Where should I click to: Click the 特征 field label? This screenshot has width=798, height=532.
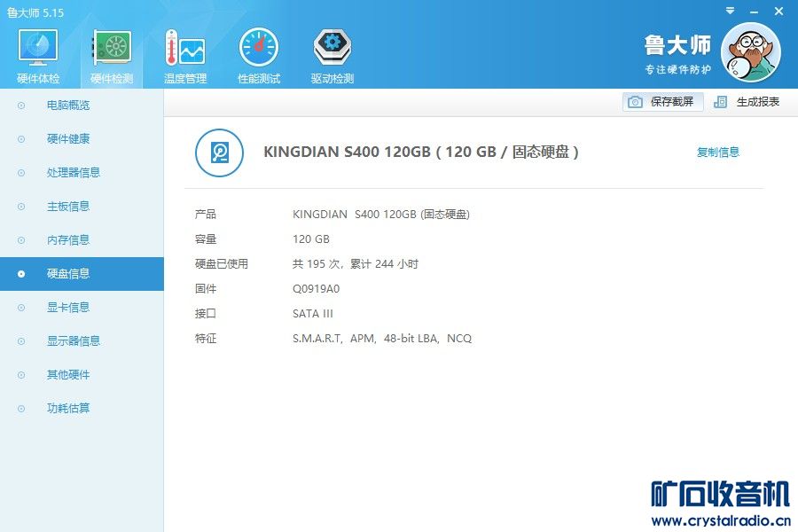coord(206,339)
